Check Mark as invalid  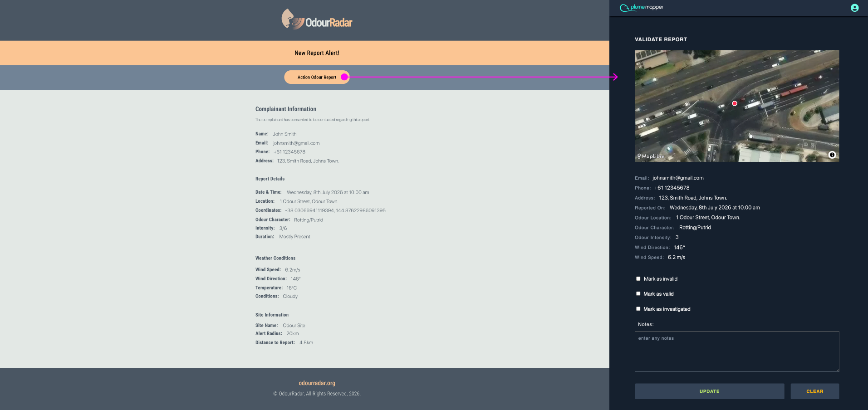638,278
